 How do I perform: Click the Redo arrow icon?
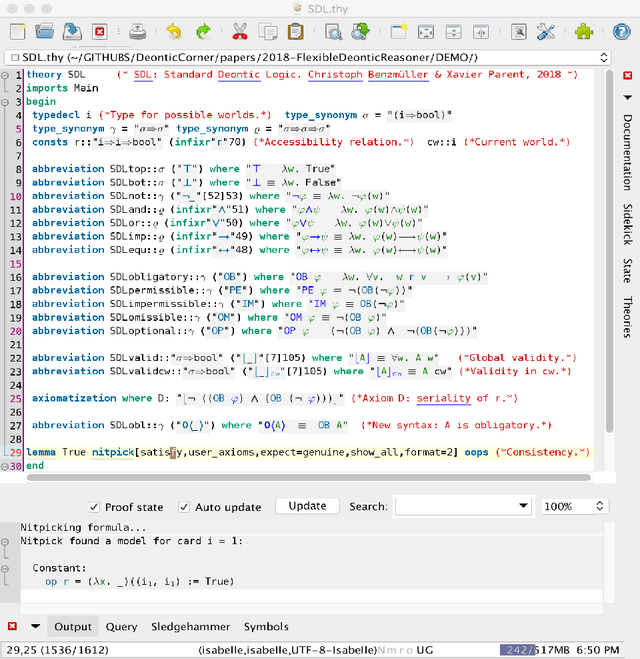point(203,32)
